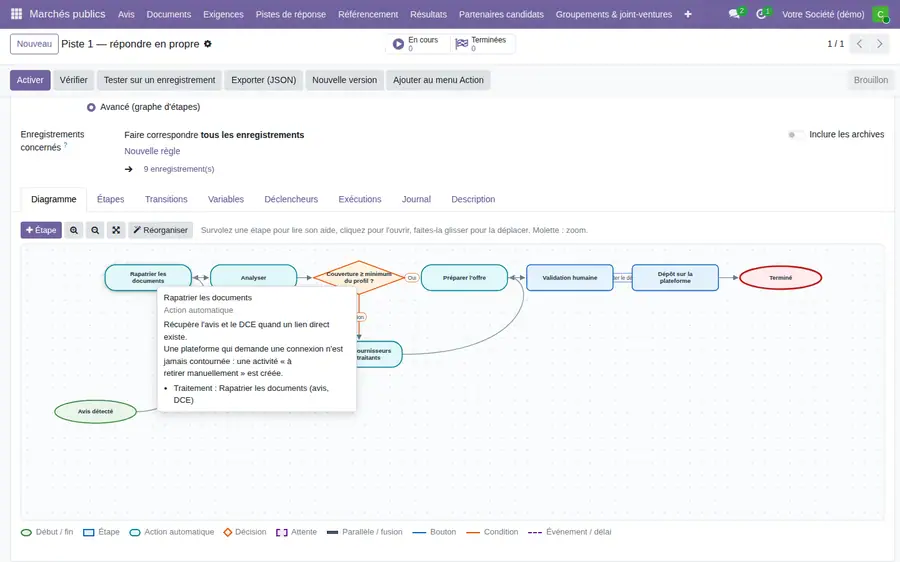Select the 'Préparer l'offre' diagram node

coord(464,278)
